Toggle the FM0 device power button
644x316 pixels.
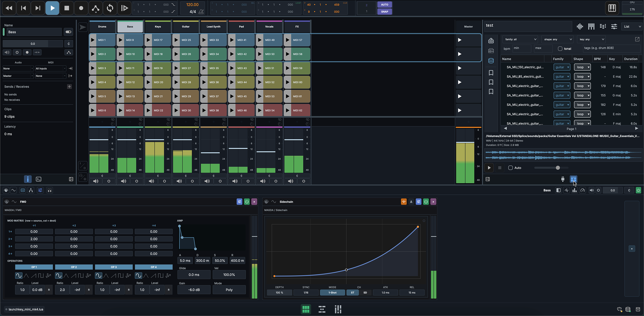coord(247,202)
